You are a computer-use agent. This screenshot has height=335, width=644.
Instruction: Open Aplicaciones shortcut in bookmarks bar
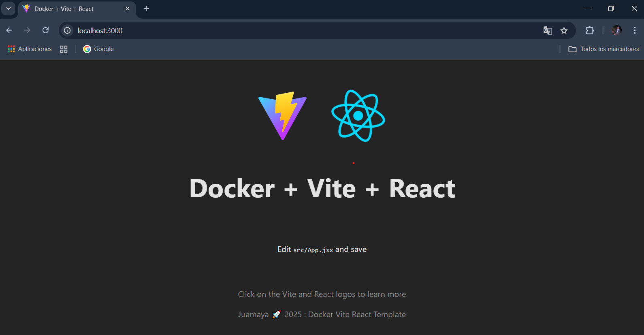pos(30,49)
